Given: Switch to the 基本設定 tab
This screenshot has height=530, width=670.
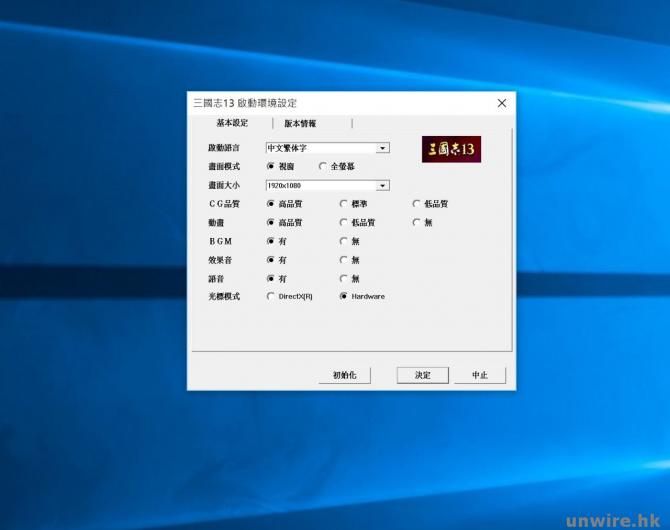Looking at the screenshot, I should point(232,123).
